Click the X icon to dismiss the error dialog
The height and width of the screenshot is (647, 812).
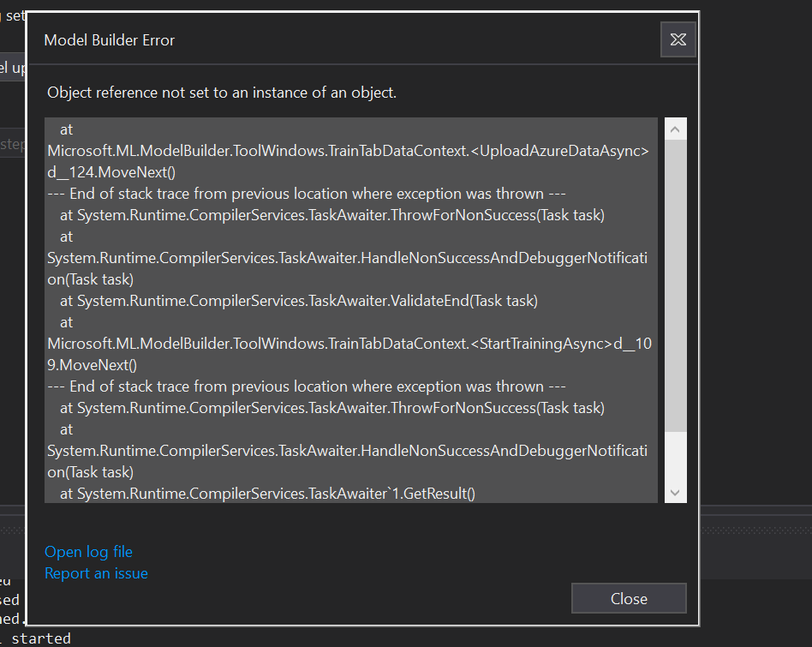pyautogui.click(x=678, y=39)
